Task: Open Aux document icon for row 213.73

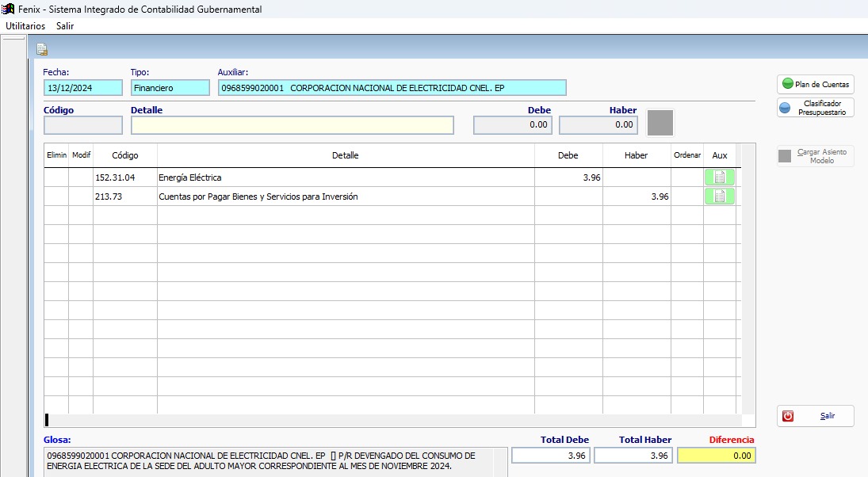Action: point(719,197)
